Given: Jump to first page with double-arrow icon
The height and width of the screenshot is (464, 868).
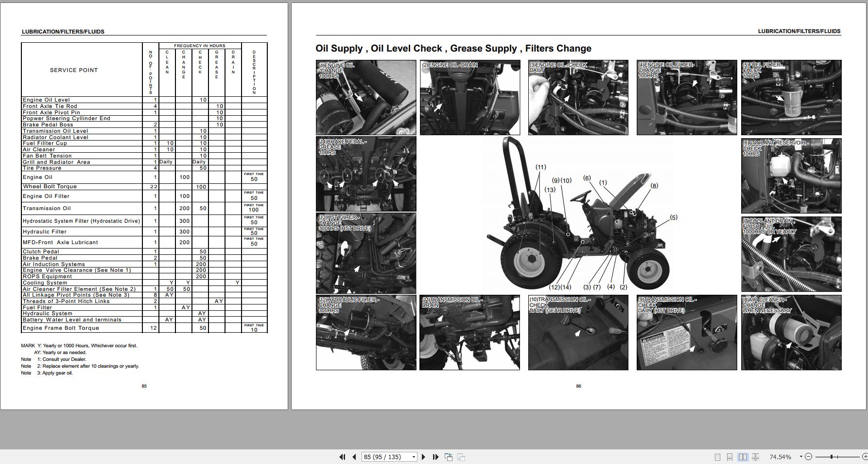Looking at the screenshot, I should point(343,457).
